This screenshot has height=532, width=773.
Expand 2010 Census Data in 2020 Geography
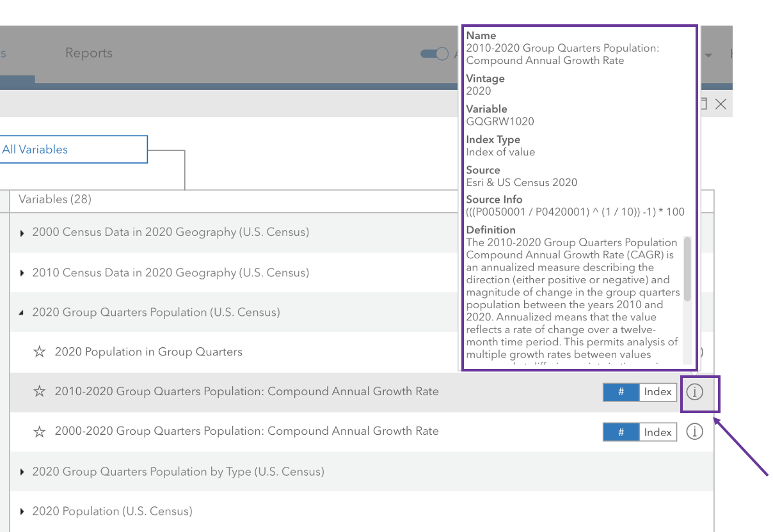pyautogui.click(x=22, y=273)
